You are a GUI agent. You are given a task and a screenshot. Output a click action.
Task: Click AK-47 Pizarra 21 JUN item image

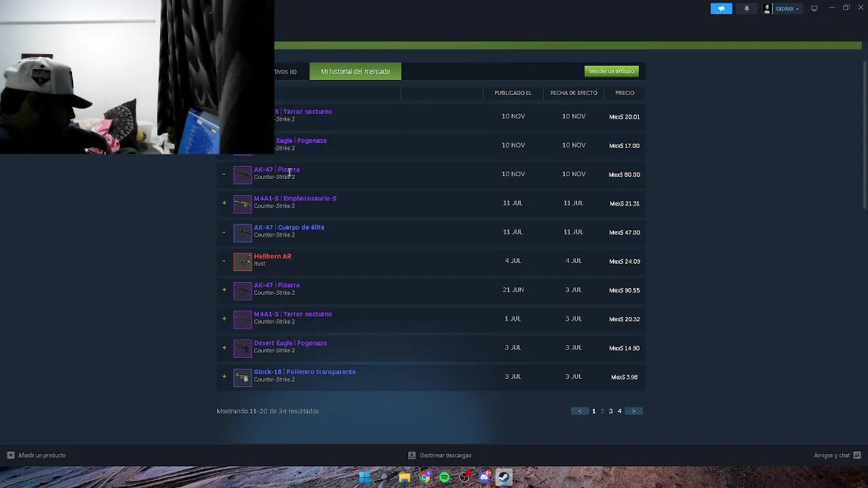(243, 291)
